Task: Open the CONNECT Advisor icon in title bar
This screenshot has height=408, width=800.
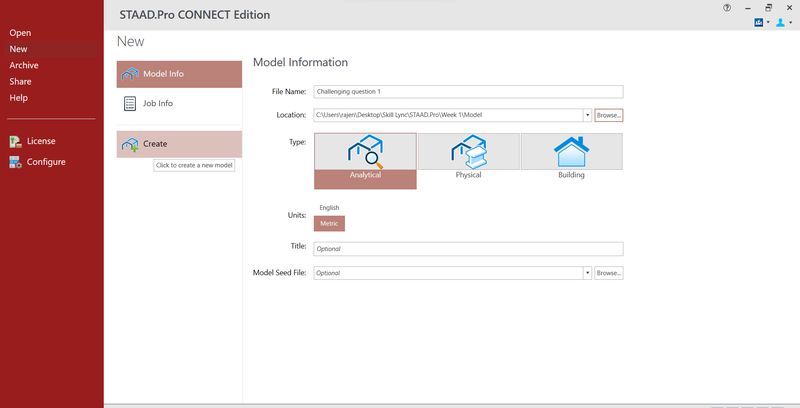Action: (759, 22)
